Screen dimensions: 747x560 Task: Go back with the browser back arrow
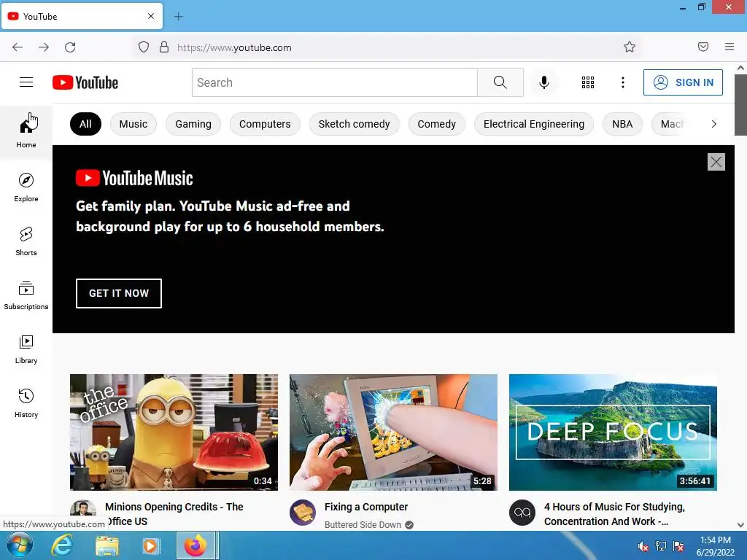pyautogui.click(x=18, y=47)
